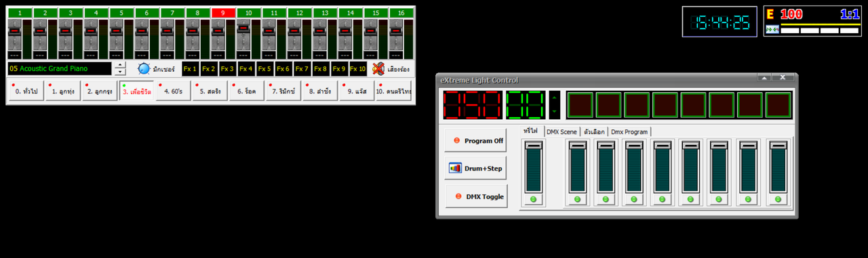Image resolution: width=868 pixels, height=258 pixels.
Task: Select mixer channel 7 header
Action: point(173,13)
